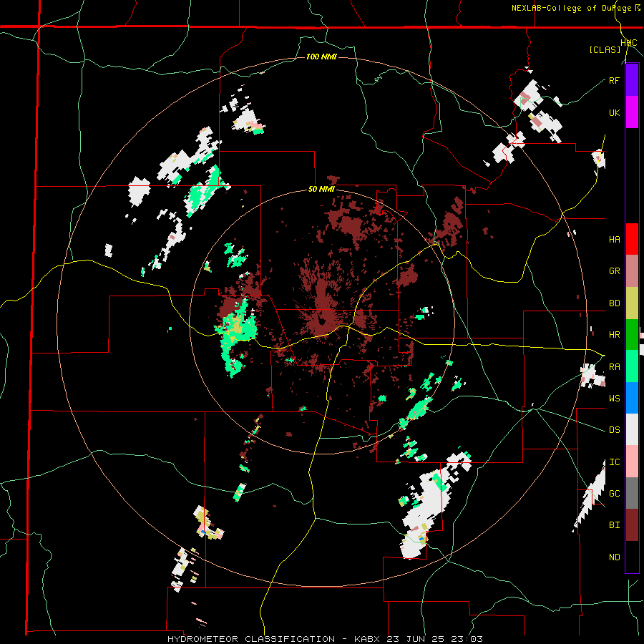Image resolution: width=644 pixels, height=644 pixels.
Task: Click the RA legend label
Action: click(x=614, y=366)
